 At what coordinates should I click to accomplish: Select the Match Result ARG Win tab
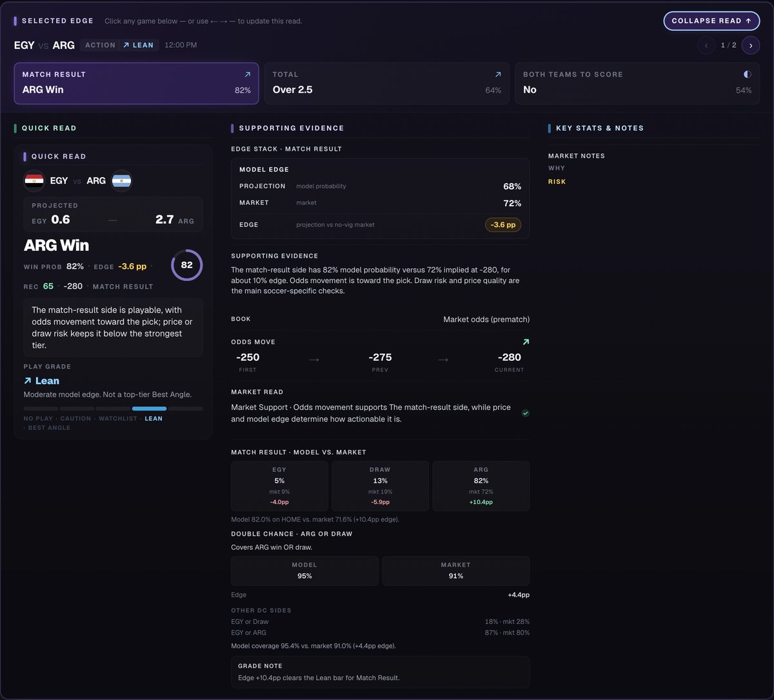tap(136, 83)
